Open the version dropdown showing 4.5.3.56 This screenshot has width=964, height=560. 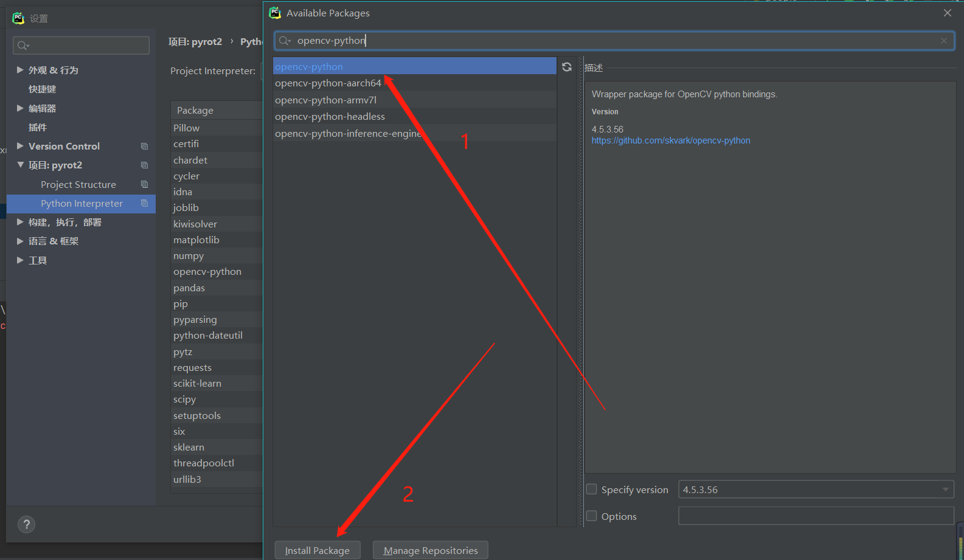[x=816, y=489]
